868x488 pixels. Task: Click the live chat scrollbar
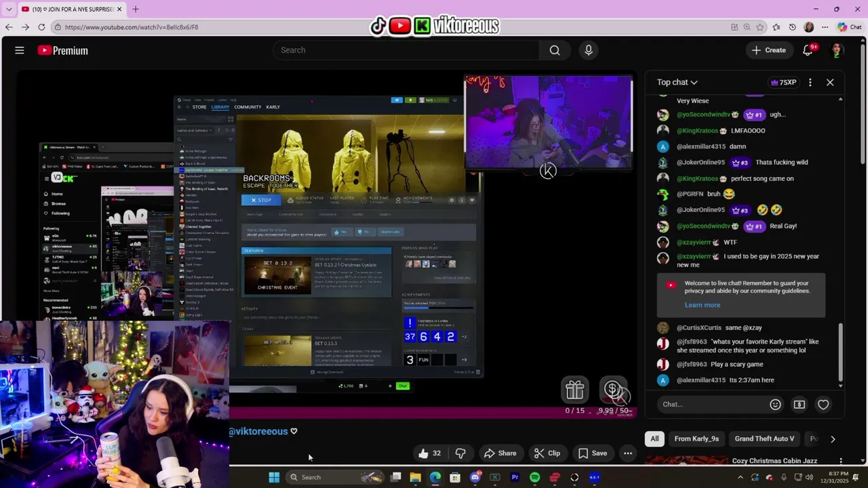[841, 352]
